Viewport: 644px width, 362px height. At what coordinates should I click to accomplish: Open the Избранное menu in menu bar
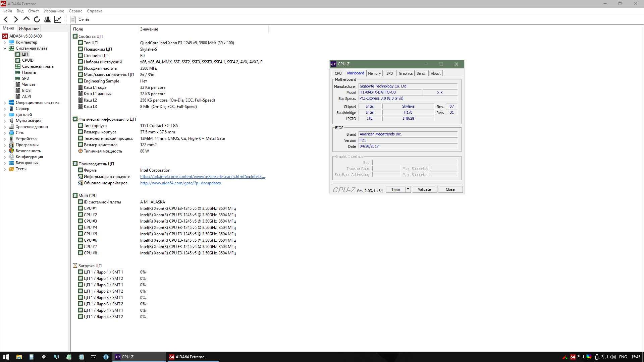[54, 11]
